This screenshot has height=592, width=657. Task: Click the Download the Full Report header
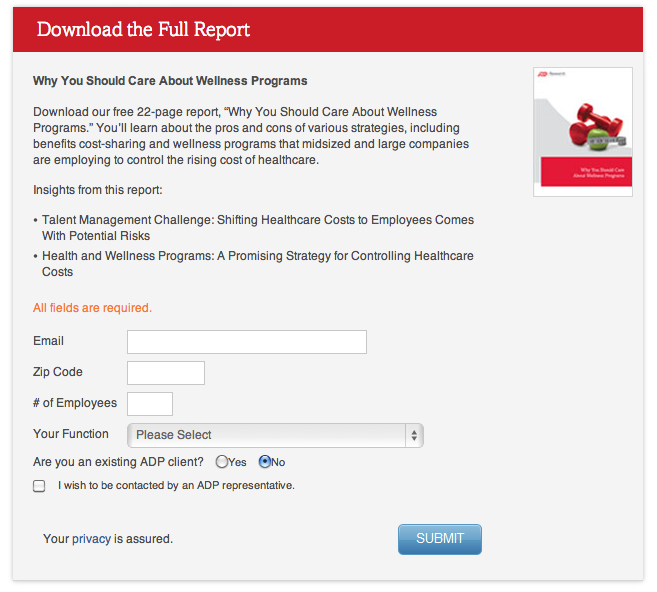[143, 29]
